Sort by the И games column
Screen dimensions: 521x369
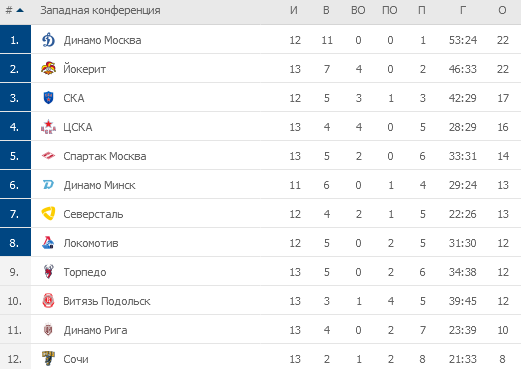[x=294, y=10]
